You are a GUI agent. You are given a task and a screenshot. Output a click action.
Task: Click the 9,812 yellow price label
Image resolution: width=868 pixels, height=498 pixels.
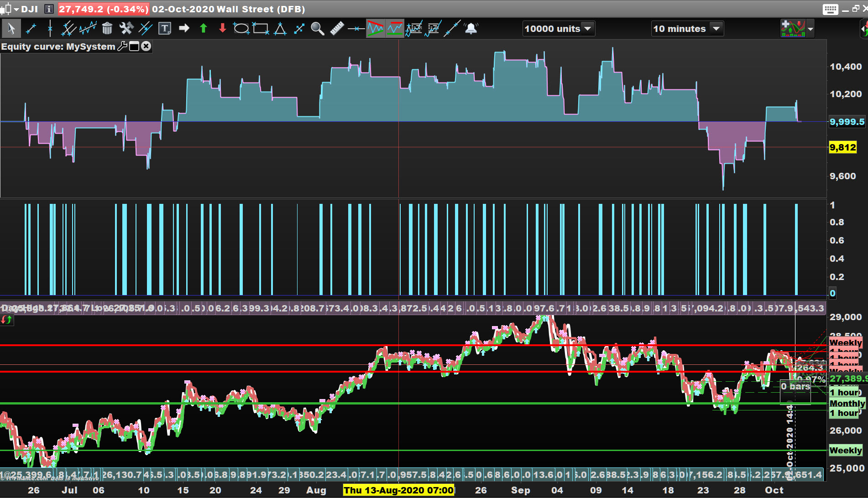pos(842,147)
